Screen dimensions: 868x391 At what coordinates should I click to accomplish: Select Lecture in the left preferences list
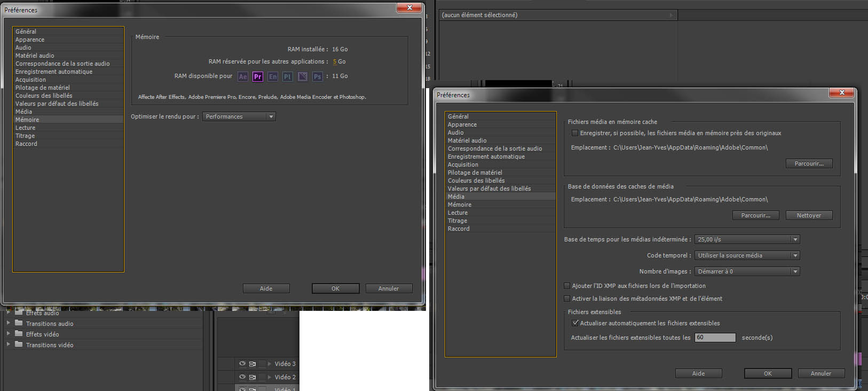26,128
